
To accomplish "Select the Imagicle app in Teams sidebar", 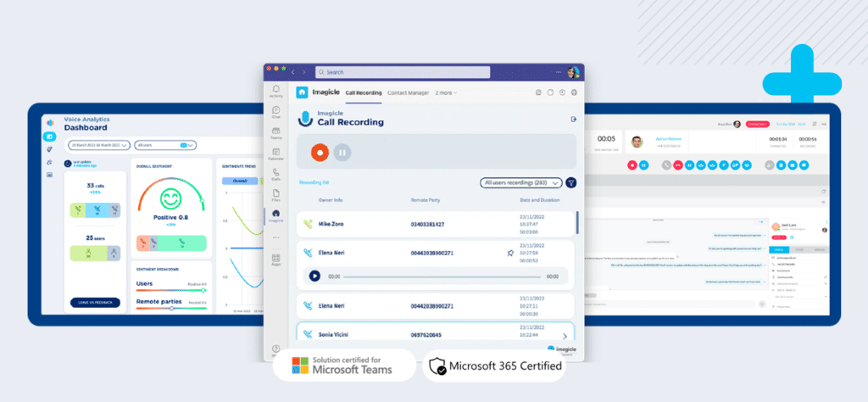I will point(276,215).
